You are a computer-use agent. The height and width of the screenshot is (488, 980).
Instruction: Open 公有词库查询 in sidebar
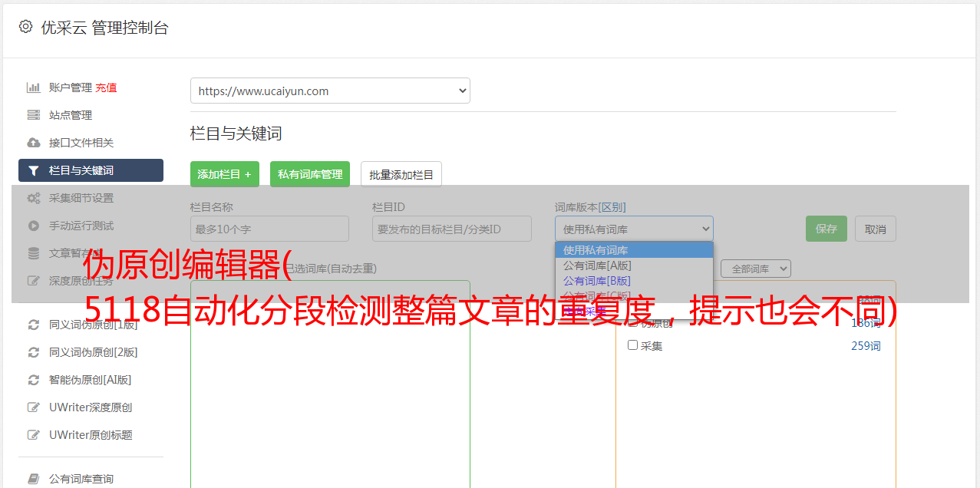(x=81, y=479)
